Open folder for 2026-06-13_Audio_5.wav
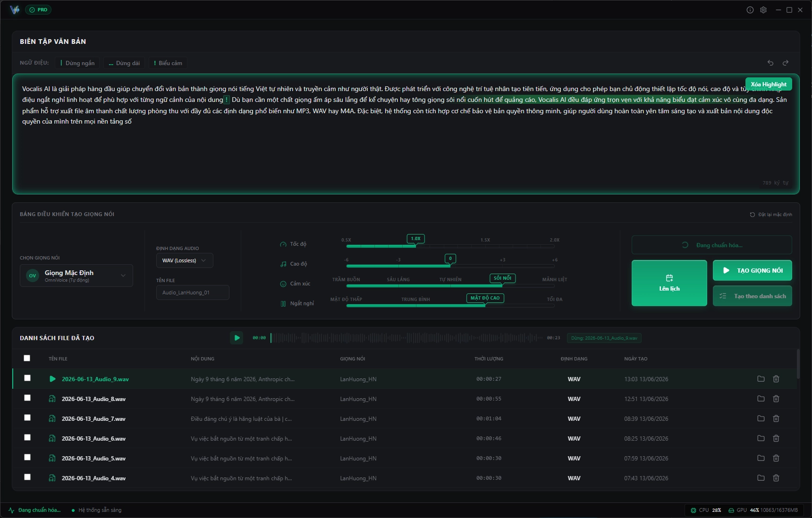Image resolution: width=812 pixels, height=518 pixels. point(761,458)
